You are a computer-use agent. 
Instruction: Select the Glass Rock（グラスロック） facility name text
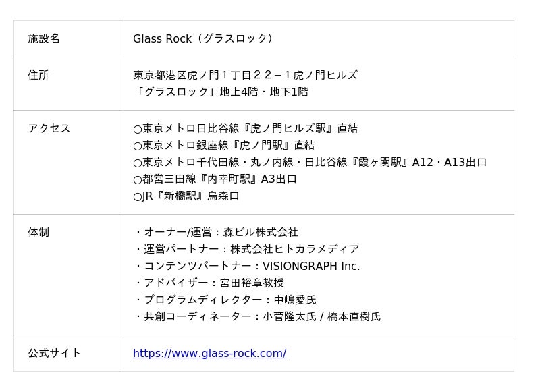tap(203, 39)
